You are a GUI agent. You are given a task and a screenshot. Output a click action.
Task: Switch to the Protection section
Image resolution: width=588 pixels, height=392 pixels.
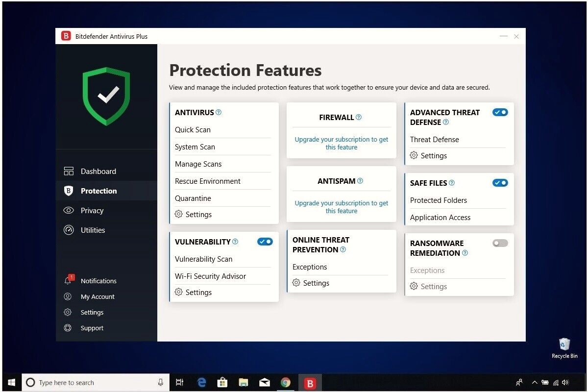point(98,191)
